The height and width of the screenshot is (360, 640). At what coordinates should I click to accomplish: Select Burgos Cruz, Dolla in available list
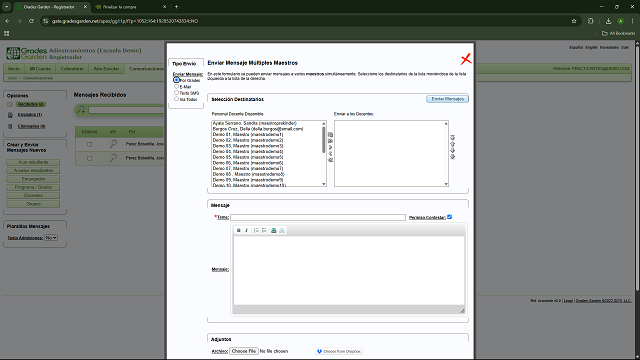click(258, 129)
